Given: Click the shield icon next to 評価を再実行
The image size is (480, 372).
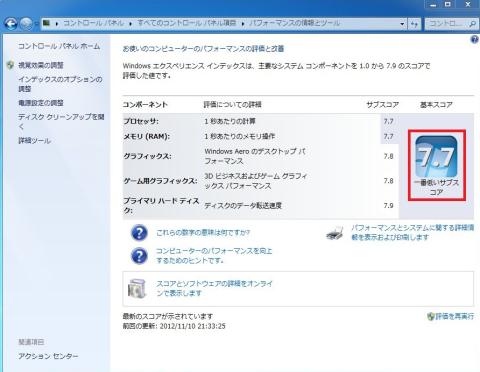Looking at the screenshot, I should coord(430,316).
